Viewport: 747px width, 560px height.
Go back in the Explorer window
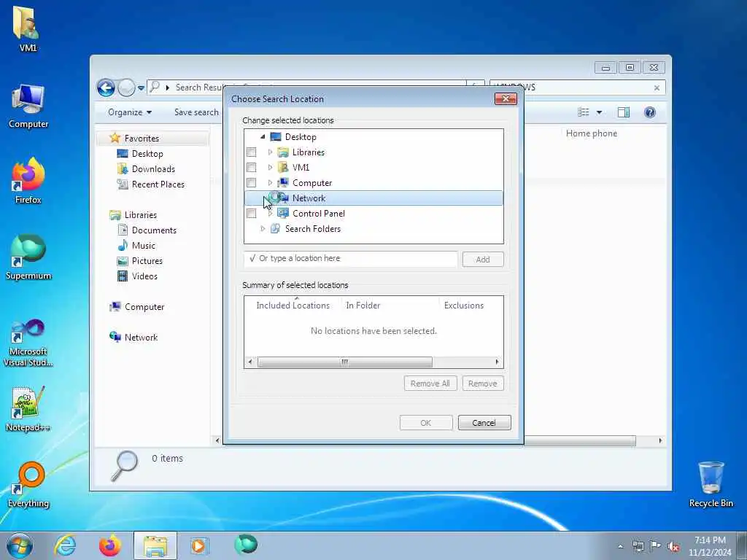pos(106,87)
